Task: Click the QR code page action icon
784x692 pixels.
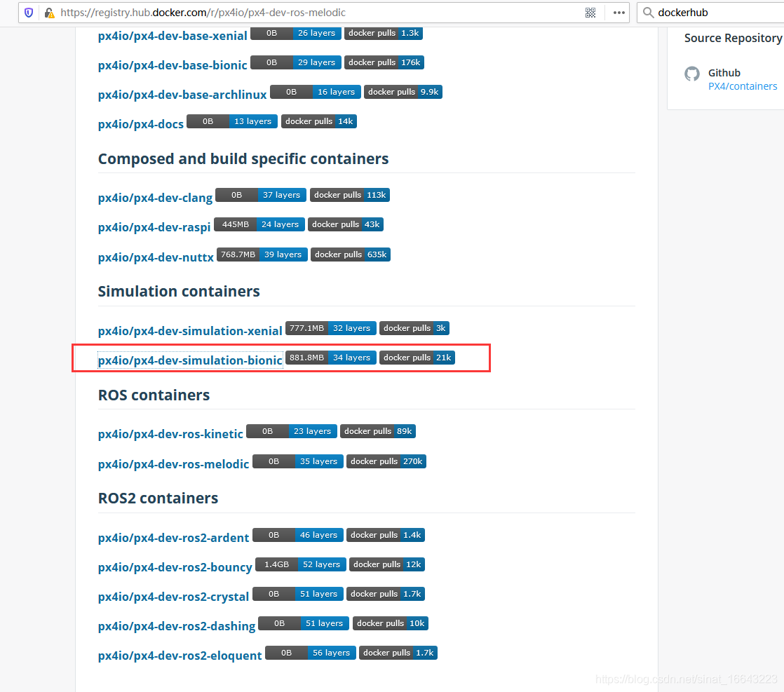Action: 590,12
